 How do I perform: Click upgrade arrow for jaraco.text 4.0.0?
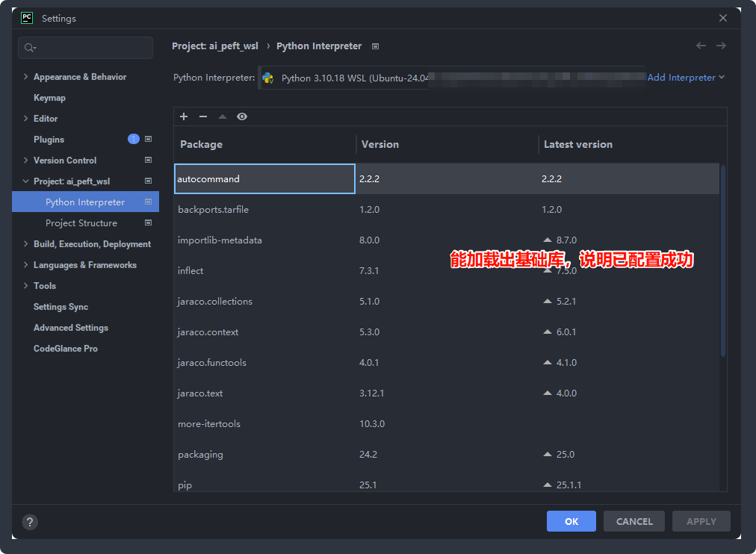coord(548,393)
